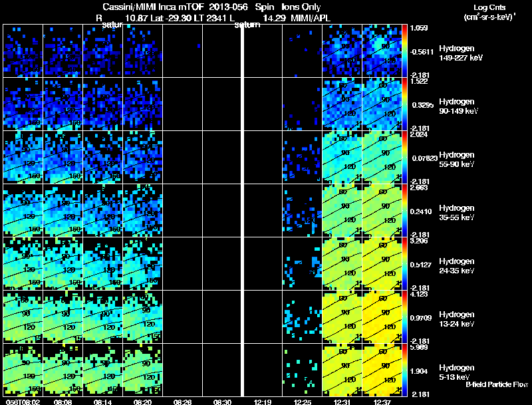Screen dimensions: 532x405
Task: Click the '08:30' time axis label
Action: [222, 402]
